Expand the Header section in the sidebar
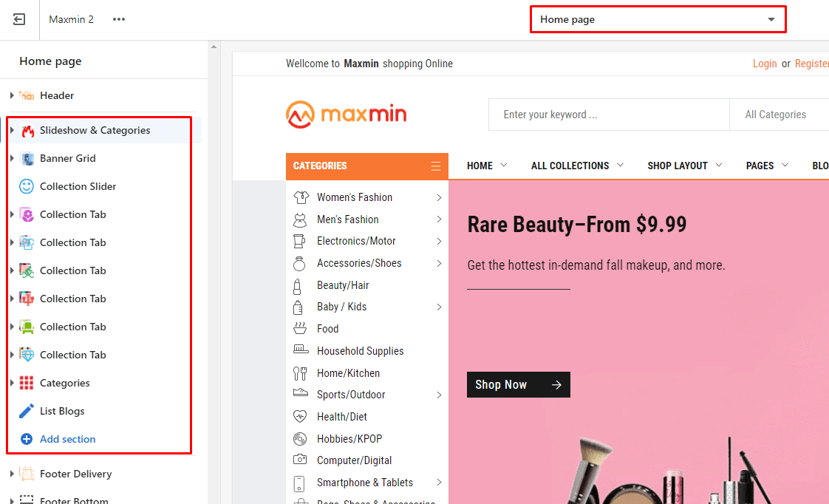 coord(12,95)
